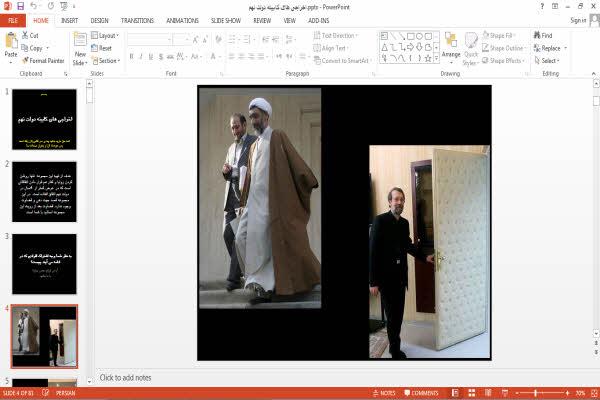Click the Cut scissors button
Image resolution: width=600 pixels, height=400 pixels.
tap(30, 35)
